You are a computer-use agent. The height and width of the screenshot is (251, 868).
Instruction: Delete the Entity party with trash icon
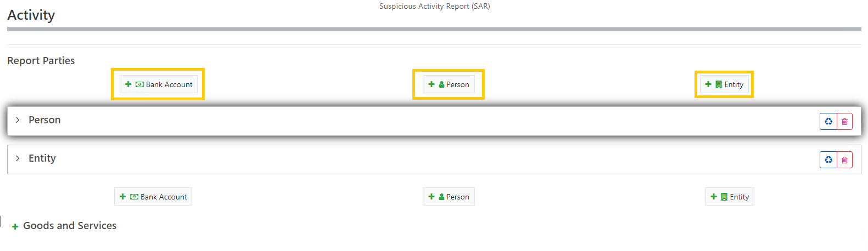click(x=844, y=159)
